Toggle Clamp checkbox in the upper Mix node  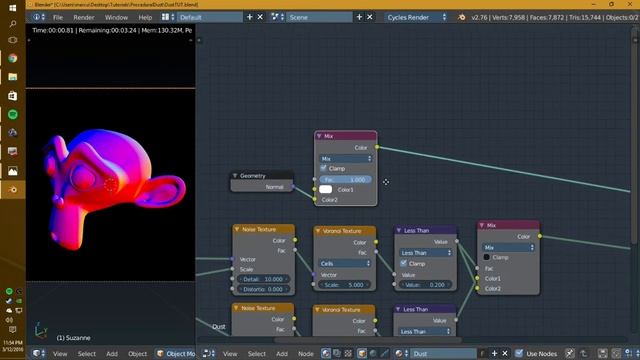tap(323, 168)
